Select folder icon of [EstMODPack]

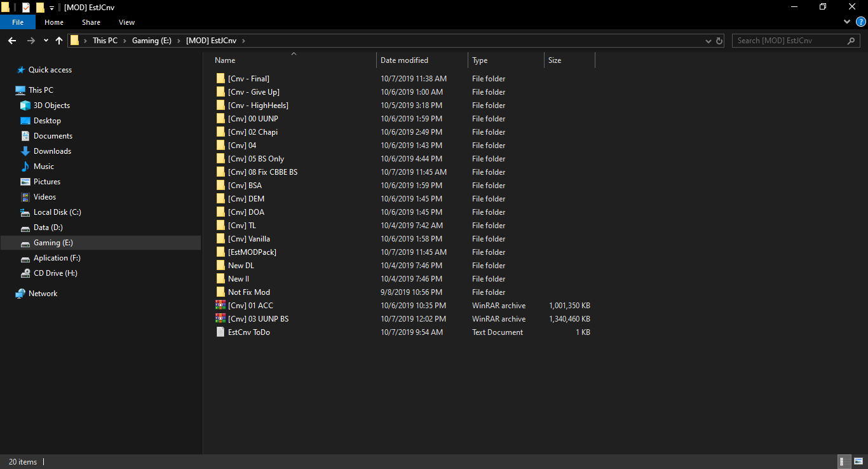220,252
